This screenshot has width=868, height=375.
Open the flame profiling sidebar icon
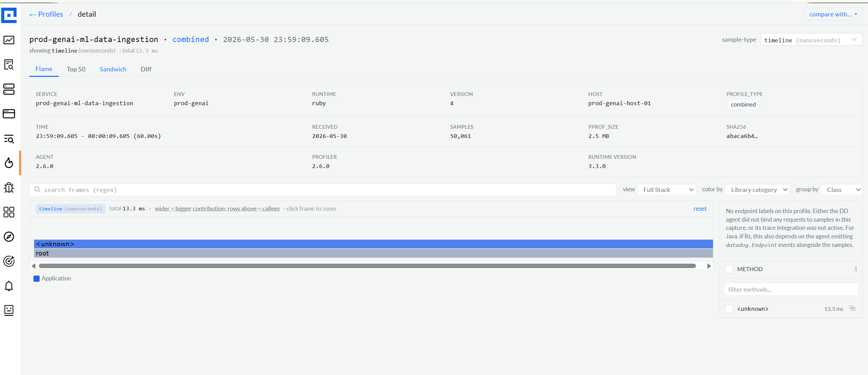9,163
